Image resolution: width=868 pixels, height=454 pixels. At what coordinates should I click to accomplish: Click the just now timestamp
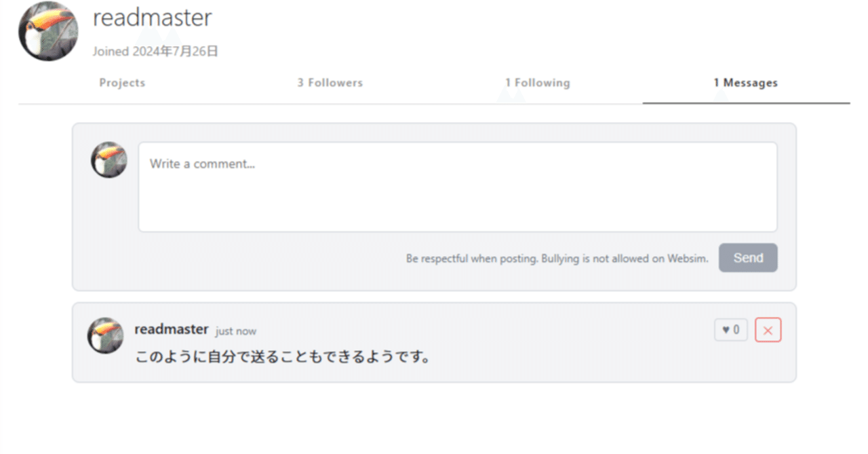(x=236, y=331)
